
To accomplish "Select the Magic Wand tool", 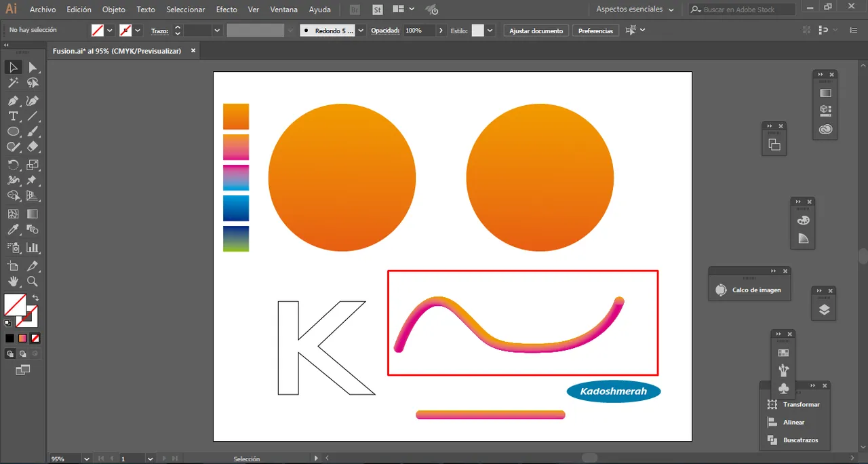I will pyautogui.click(x=13, y=83).
